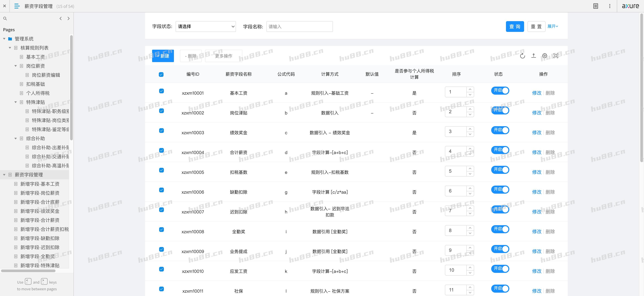This screenshot has width=644, height=296.
Task: Open the 字段状态 请选择 dropdown
Action: pos(205,26)
